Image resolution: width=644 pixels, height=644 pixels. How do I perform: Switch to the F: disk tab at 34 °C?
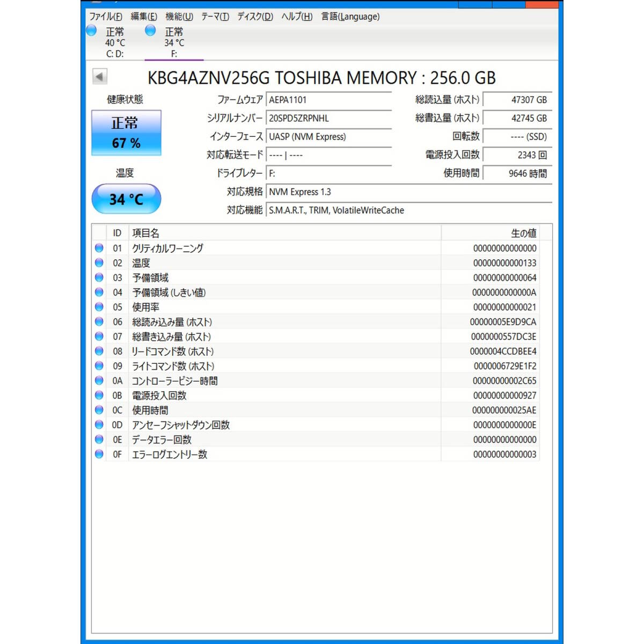[174, 42]
